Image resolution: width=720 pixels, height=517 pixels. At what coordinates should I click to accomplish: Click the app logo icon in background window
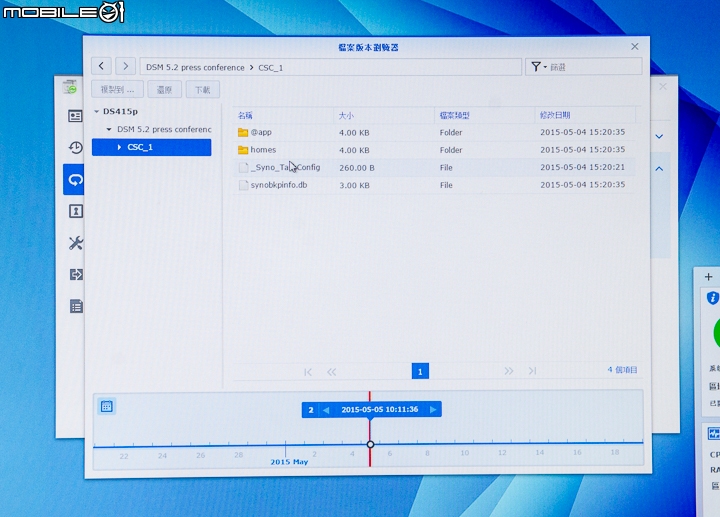click(x=70, y=87)
